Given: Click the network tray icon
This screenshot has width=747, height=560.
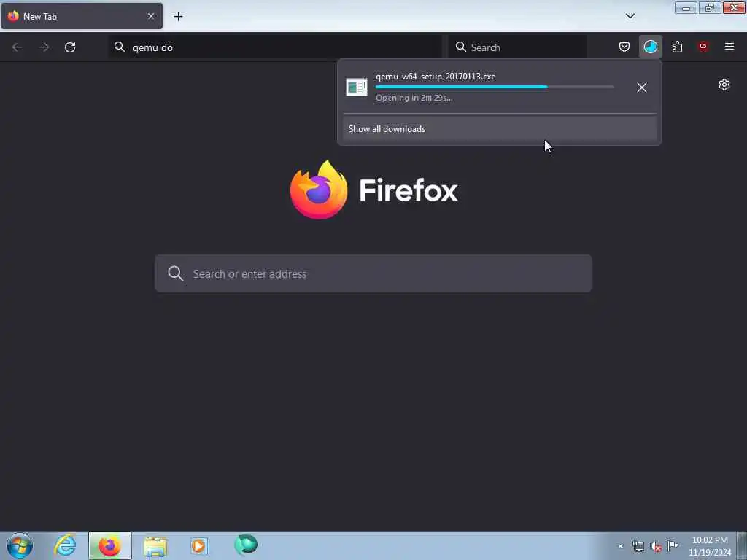Looking at the screenshot, I should (x=638, y=546).
